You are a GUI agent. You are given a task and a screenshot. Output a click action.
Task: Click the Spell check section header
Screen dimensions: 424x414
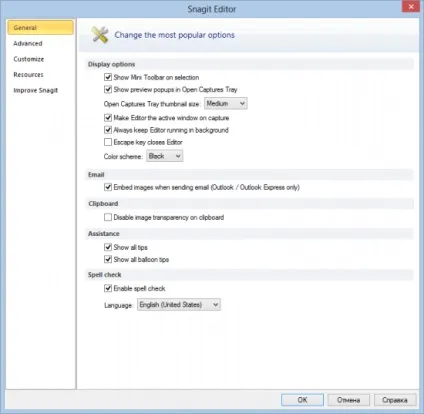click(x=105, y=275)
